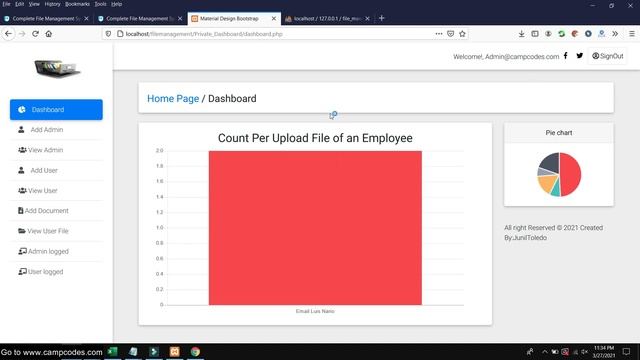
Task: Open the Help menu
Action: (x=117, y=4)
